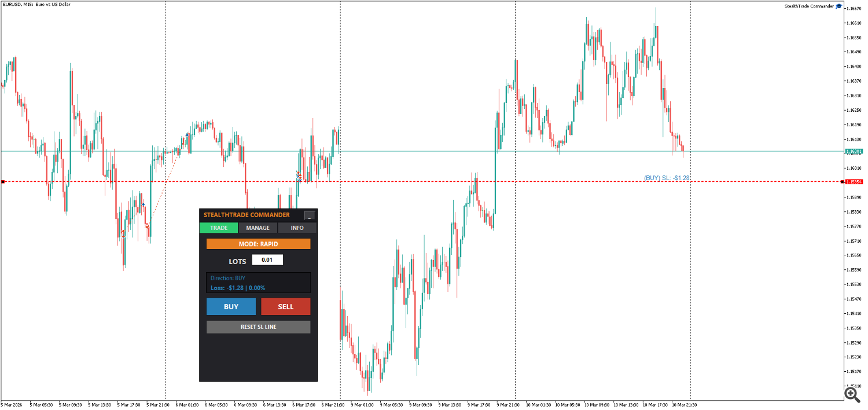
Task: Click the 1.16670 price scale value
Action: click(854, 9)
